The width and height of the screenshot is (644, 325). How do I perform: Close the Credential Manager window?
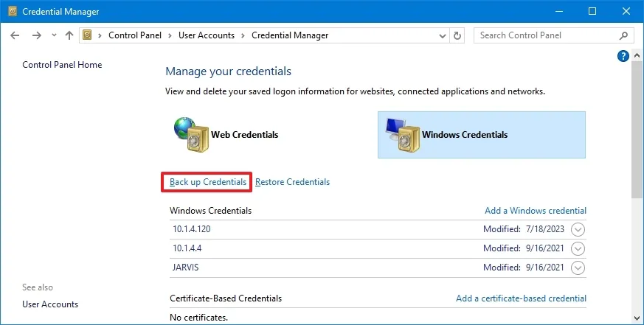[x=626, y=11]
